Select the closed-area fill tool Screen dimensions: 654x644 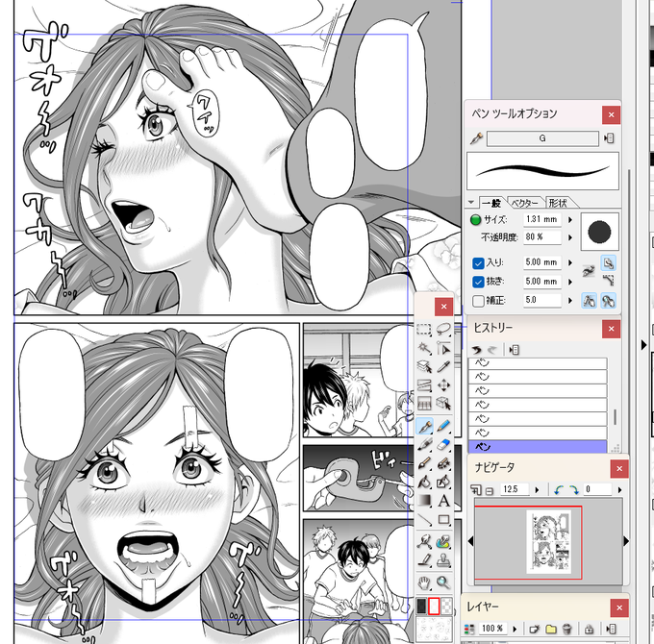443,482
